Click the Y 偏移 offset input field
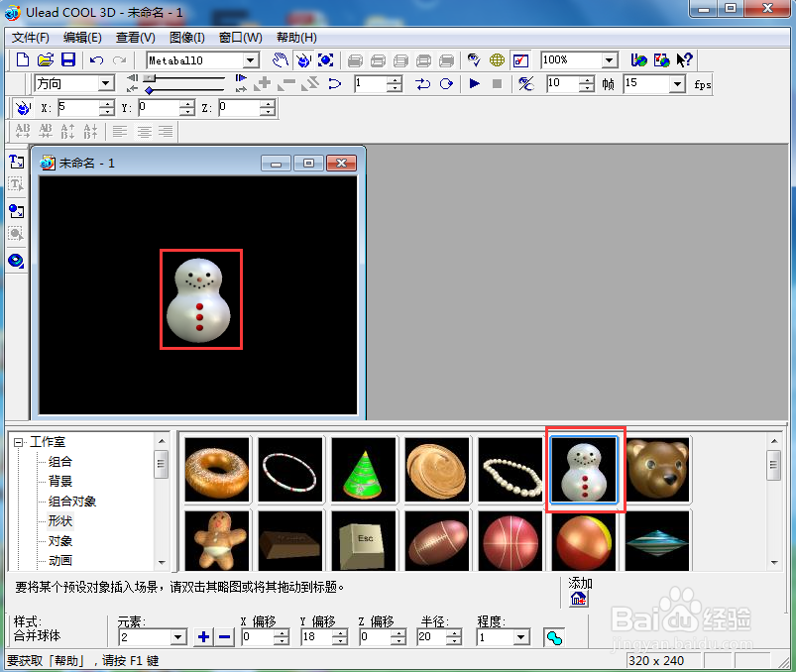Screen dimensions: 796x672 [x=317, y=637]
